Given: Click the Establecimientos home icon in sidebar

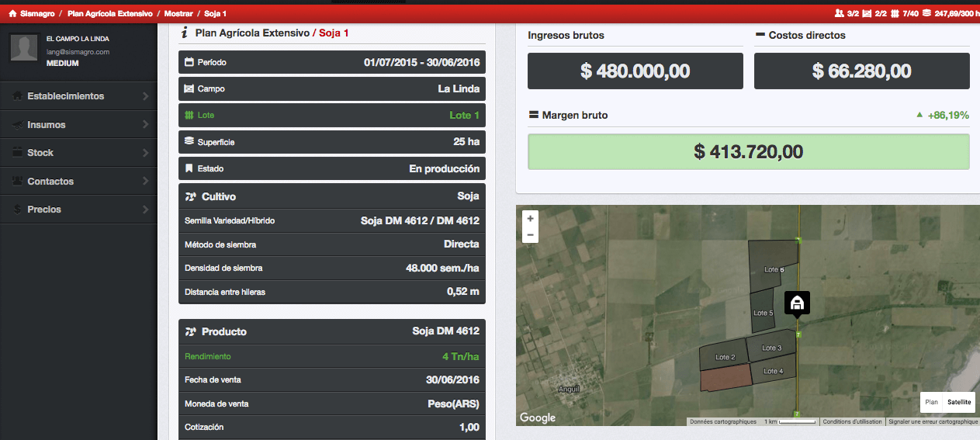Looking at the screenshot, I should coord(18,96).
